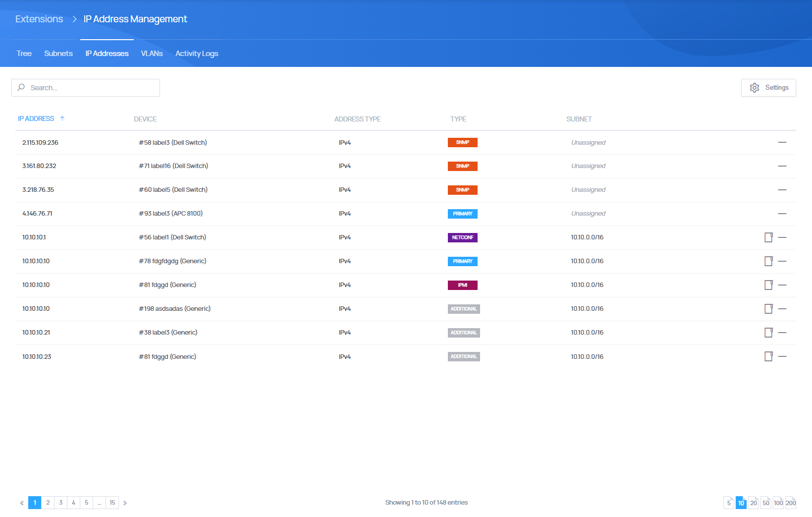Open the note icon for 10.10.10.1

click(768, 237)
